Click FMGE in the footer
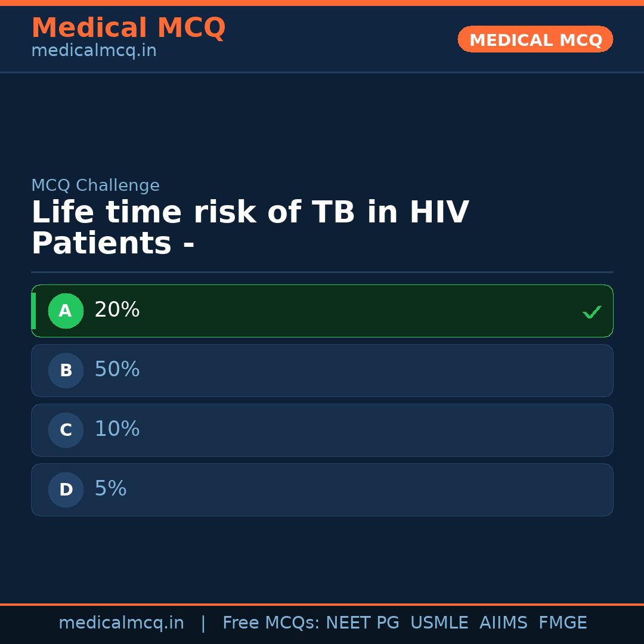The image size is (644, 644). [562, 623]
